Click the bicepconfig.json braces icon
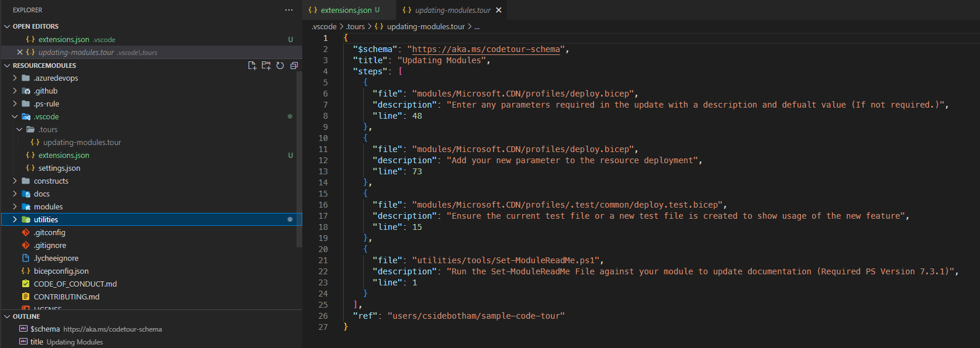The width and height of the screenshot is (980, 348). click(26, 271)
